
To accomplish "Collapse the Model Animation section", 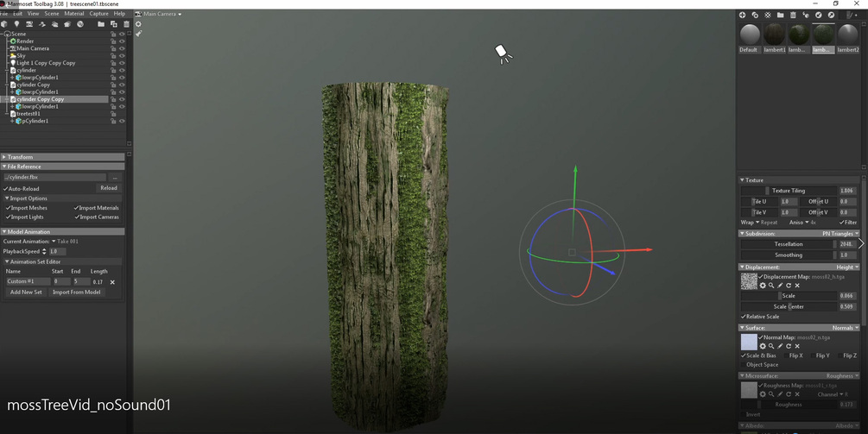I will (62, 231).
